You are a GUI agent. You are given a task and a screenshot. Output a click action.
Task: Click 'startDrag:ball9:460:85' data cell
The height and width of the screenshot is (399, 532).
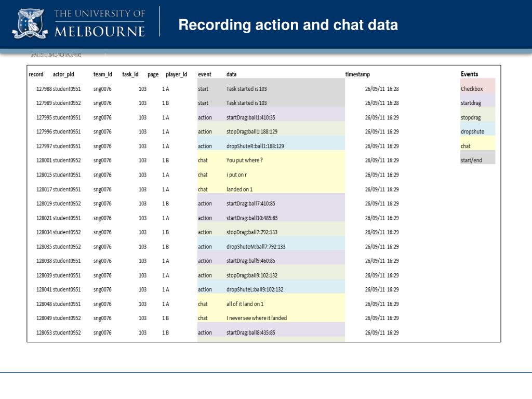coord(251,261)
